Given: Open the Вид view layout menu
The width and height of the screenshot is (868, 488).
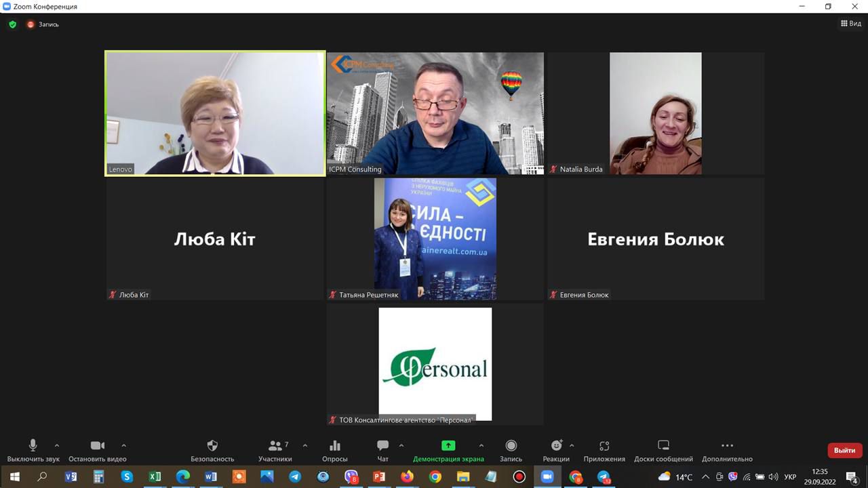Looking at the screenshot, I should (851, 24).
